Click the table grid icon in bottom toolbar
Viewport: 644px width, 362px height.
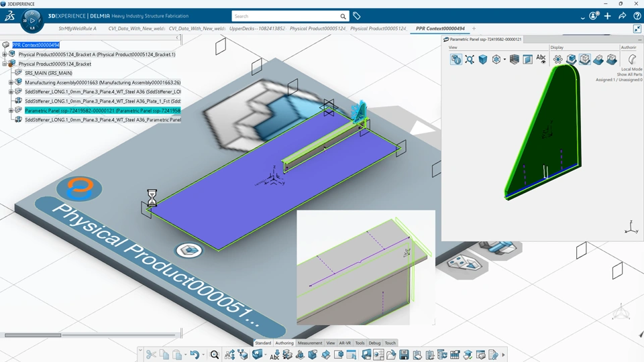pyautogui.click(x=455, y=355)
